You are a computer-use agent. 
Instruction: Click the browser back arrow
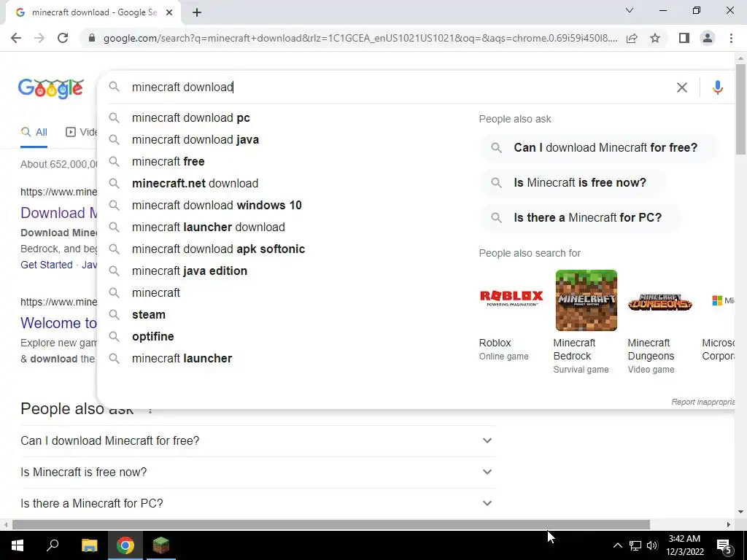[16, 38]
